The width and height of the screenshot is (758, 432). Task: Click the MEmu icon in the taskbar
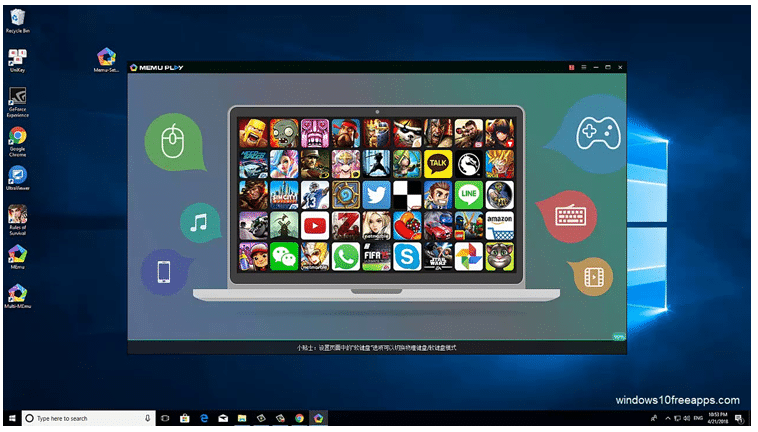coord(318,418)
